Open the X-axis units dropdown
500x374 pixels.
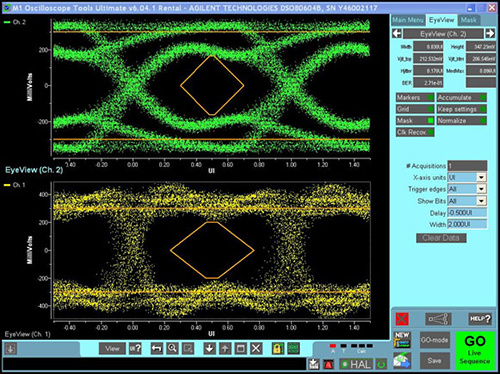tap(481, 177)
